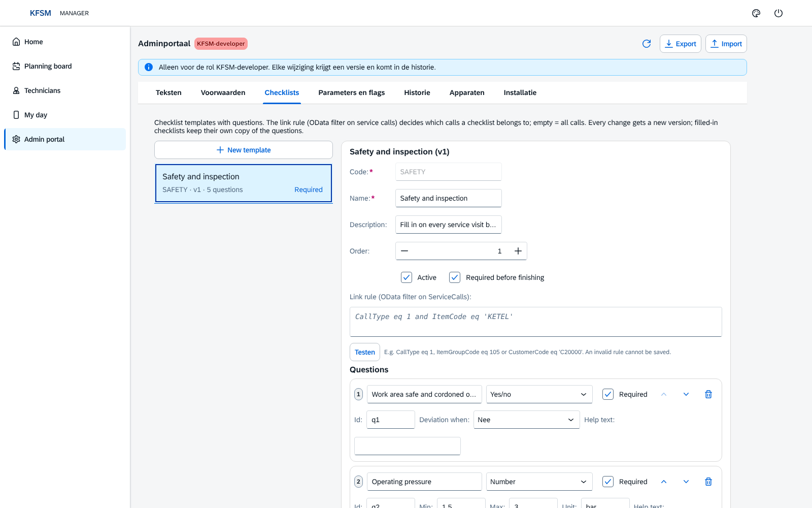Open the Number question type dropdown

[x=539, y=482]
